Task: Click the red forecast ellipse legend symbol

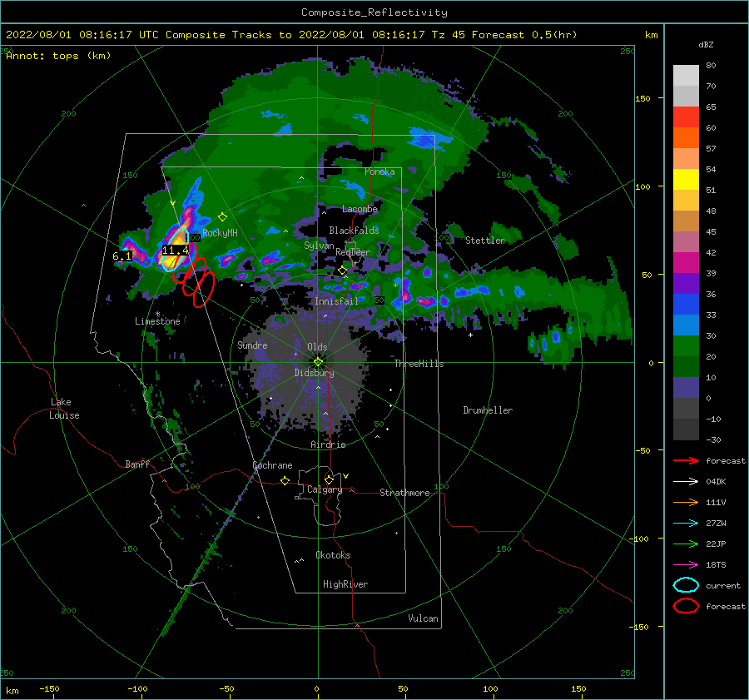Action: (x=686, y=606)
